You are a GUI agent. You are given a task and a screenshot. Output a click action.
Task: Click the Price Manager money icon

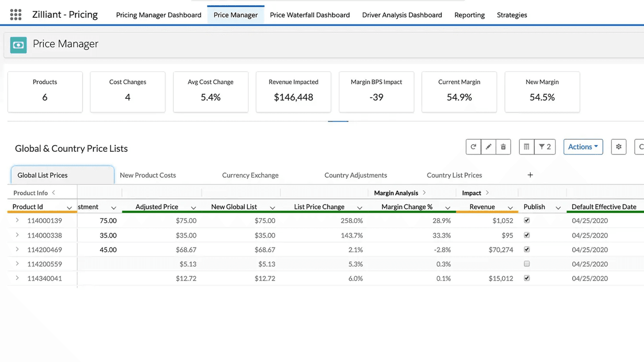[x=18, y=45]
